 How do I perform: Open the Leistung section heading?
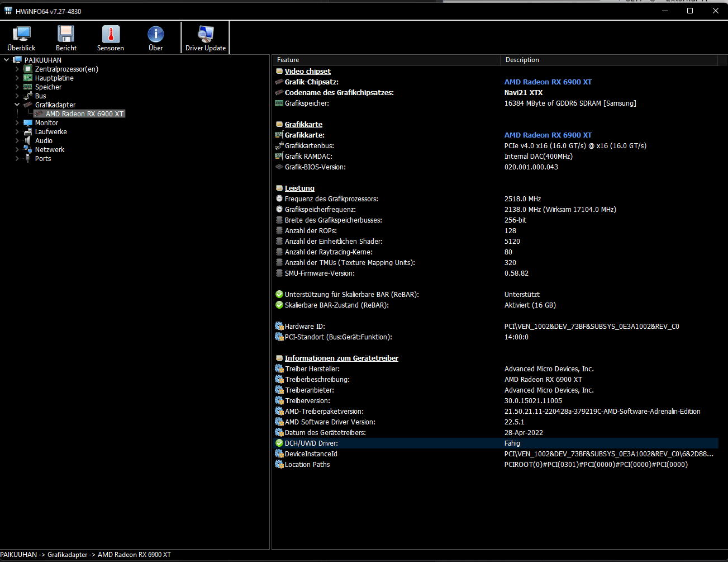[299, 188]
